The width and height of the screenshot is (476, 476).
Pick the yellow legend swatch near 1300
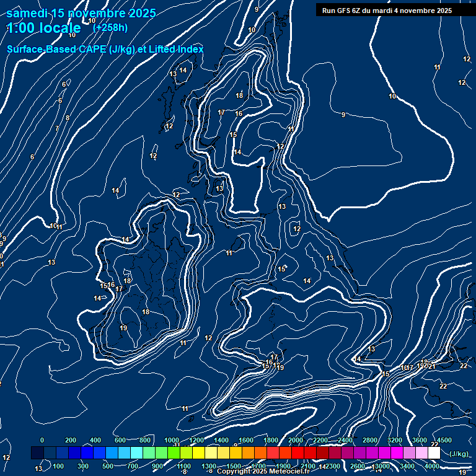[x=211, y=453]
